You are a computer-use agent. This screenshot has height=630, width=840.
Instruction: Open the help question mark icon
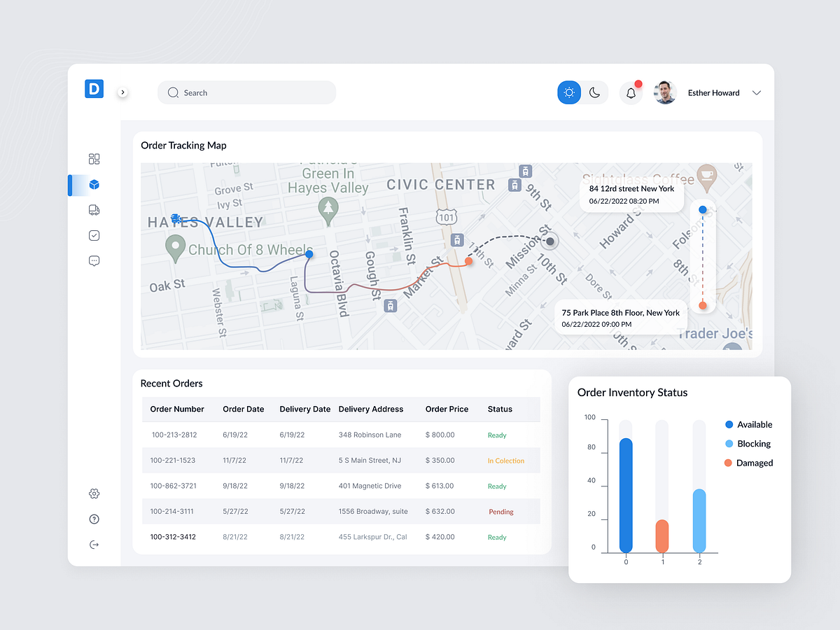click(x=94, y=519)
